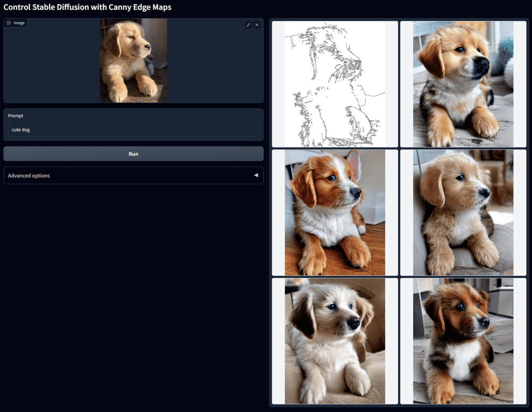This screenshot has width=532, height=412.
Task: Click the pencil edit icon on input image
Action: pyautogui.click(x=248, y=25)
